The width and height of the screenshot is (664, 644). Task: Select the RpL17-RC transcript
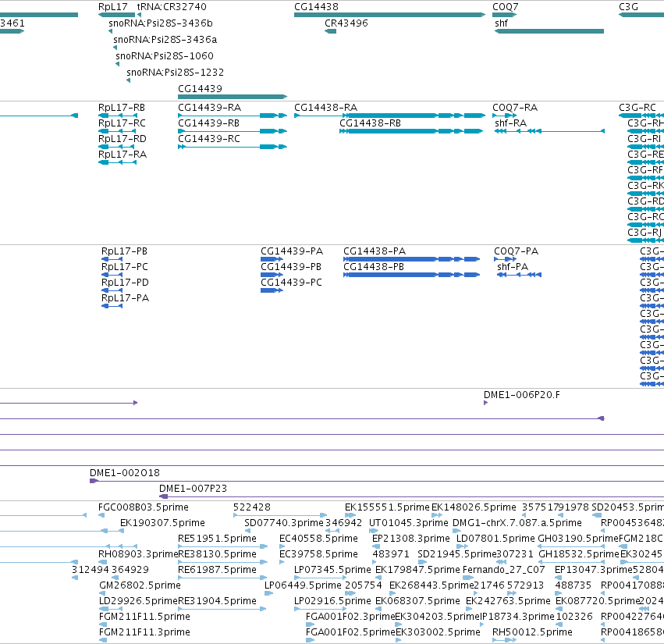click(x=117, y=131)
